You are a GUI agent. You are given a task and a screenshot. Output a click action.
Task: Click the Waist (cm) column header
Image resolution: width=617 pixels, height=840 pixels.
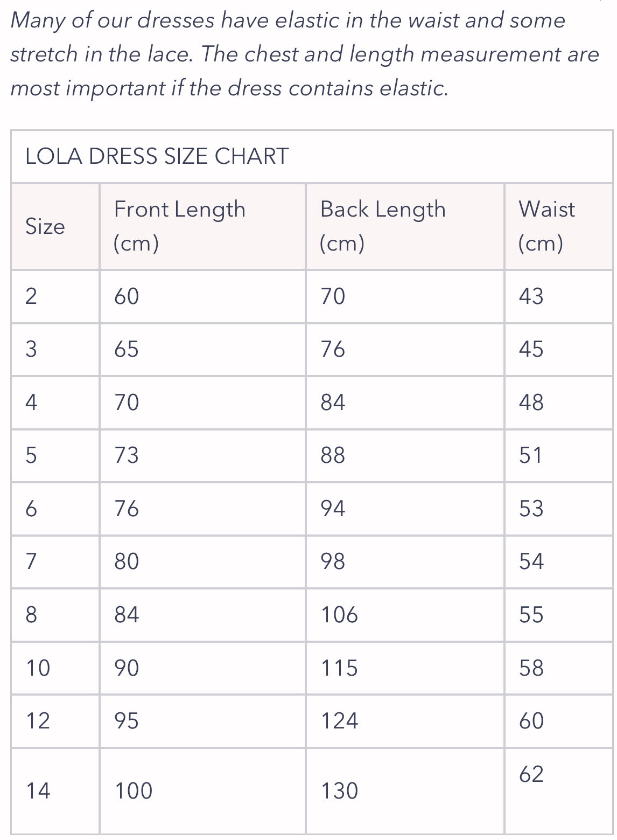tap(546, 226)
